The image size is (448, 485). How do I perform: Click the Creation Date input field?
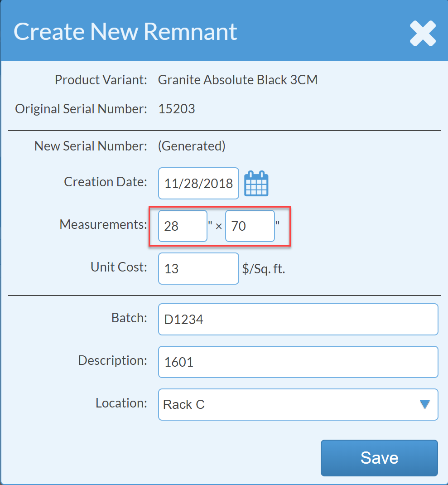click(198, 184)
